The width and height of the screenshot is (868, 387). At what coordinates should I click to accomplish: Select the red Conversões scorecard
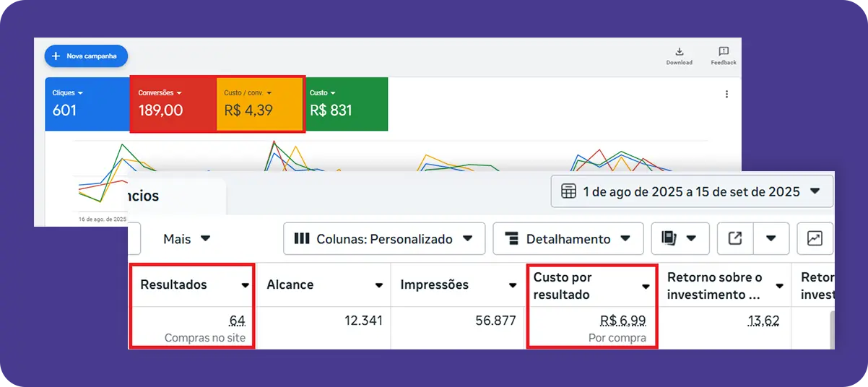[173, 104]
